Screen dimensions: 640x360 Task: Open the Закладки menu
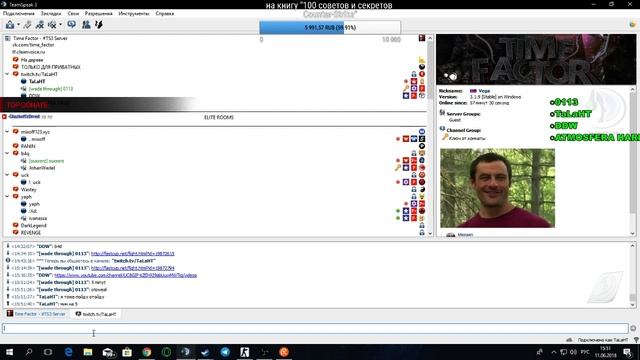(x=51, y=13)
